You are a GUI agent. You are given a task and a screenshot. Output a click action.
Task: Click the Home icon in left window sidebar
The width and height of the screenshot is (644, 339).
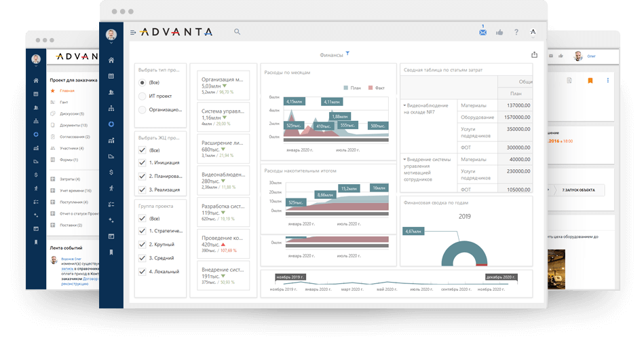36,81
